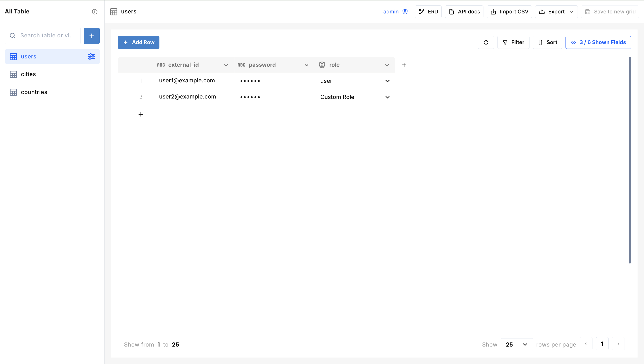The height and width of the screenshot is (364, 644).
Task: Click the Add Row button
Action: pos(138,42)
